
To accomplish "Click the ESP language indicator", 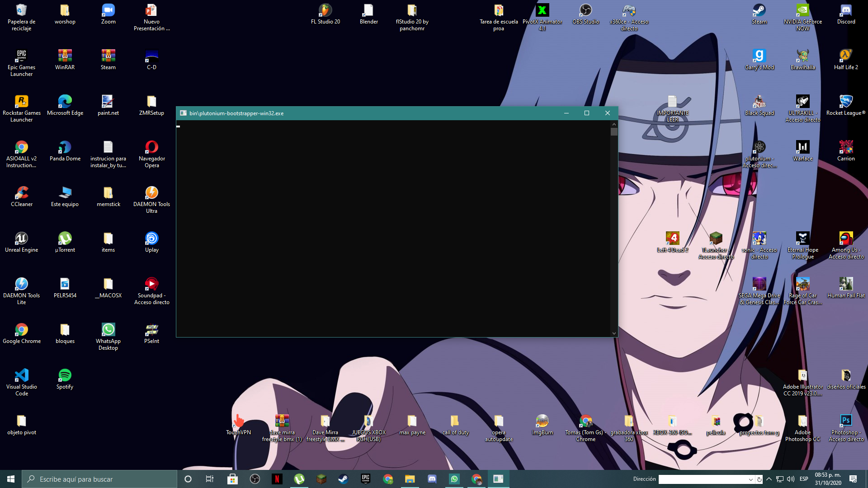I will tap(804, 479).
